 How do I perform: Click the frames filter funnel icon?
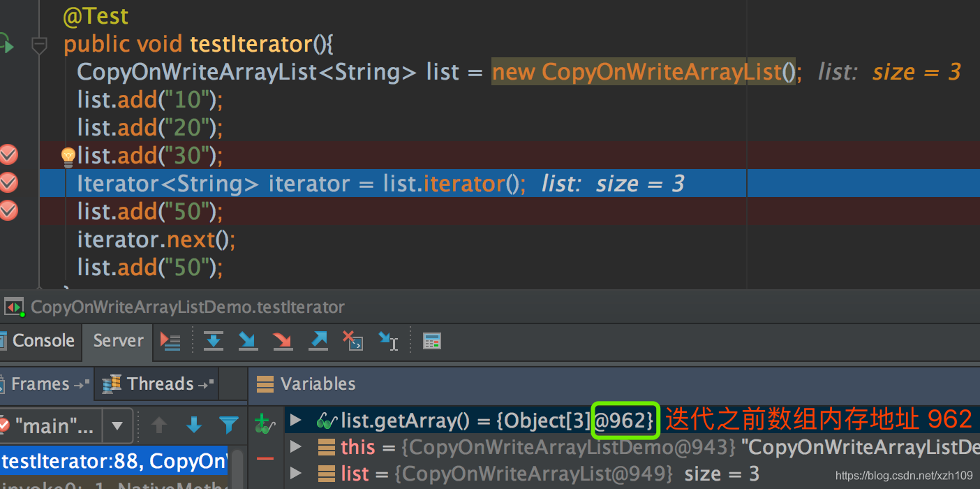coord(229,425)
